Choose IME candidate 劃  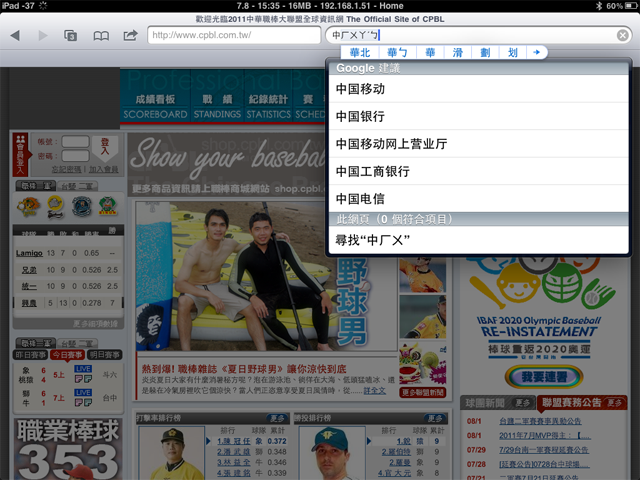(485, 52)
